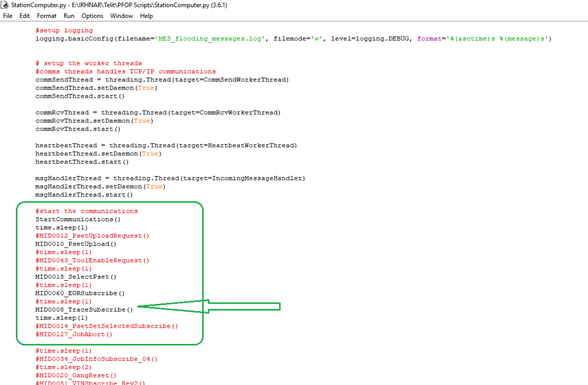Click the MID0018_SelectPset() line
Screen dimensions: 588x385
tap(76, 277)
